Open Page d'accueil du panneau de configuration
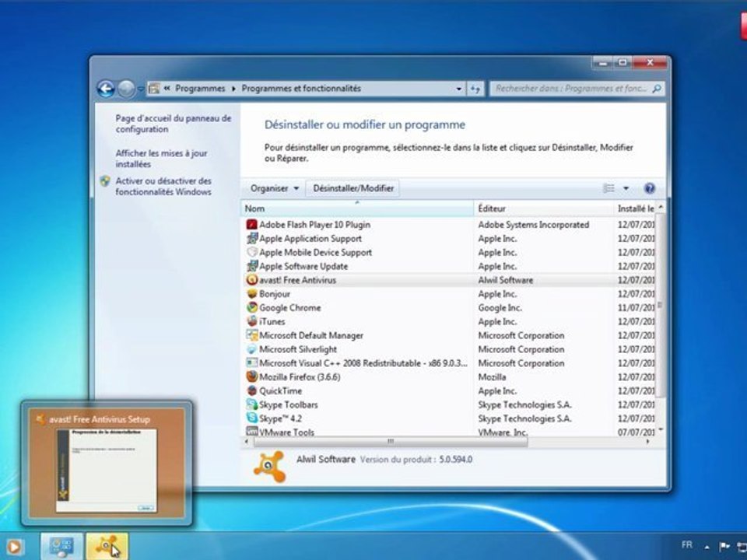 click(x=173, y=124)
